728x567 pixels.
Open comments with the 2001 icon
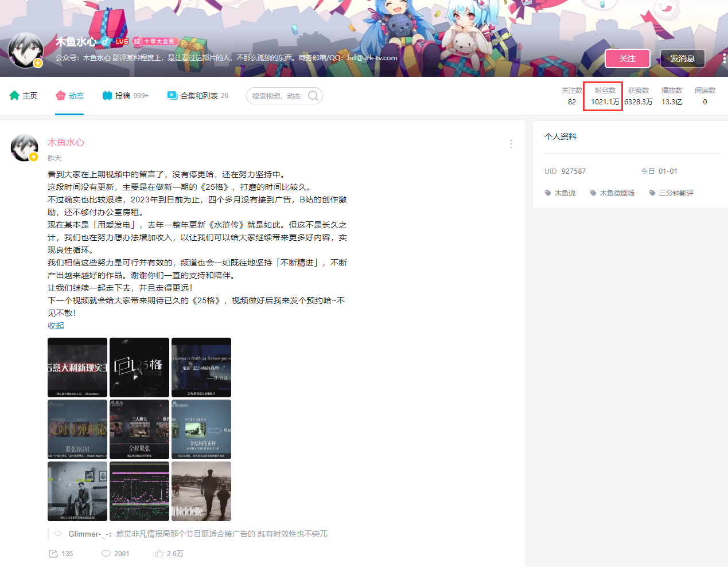click(106, 554)
